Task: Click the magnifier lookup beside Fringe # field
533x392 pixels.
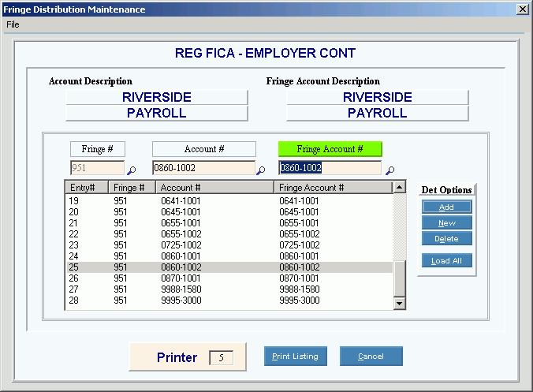Action: point(131,170)
